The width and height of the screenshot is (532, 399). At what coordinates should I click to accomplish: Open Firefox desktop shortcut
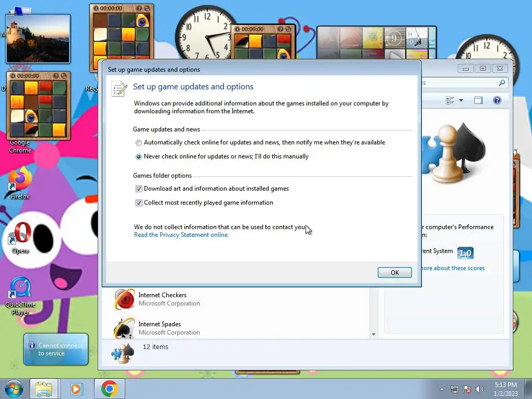tap(20, 183)
